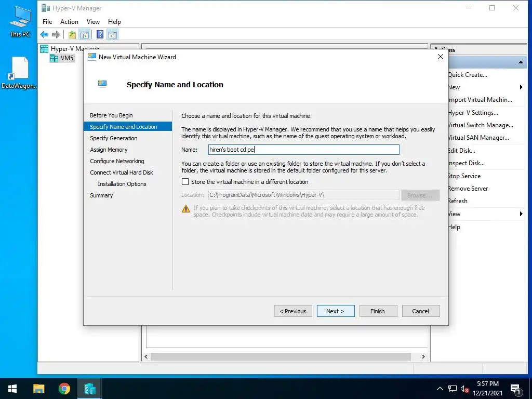Click into the Name text field
Image resolution: width=532 pixels, height=399 pixels.
point(303,150)
